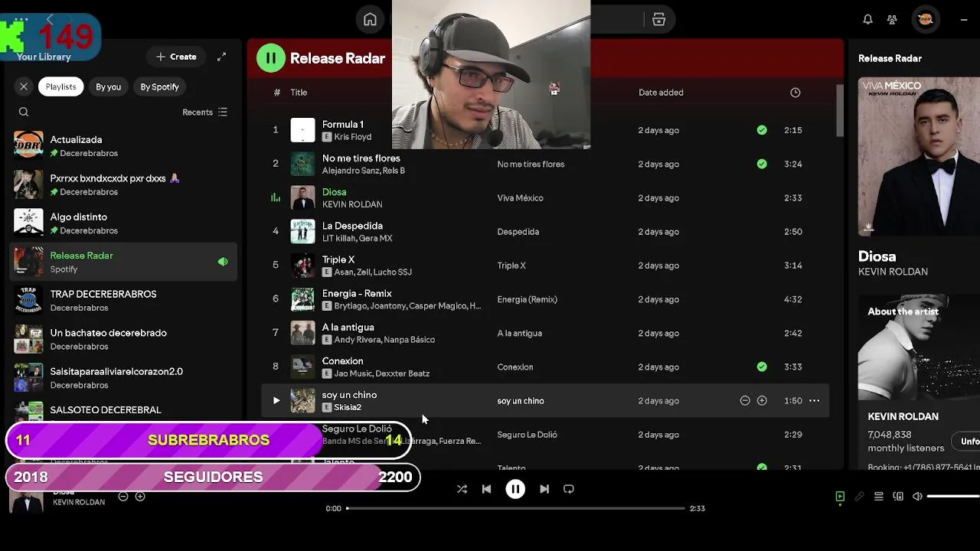The height and width of the screenshot is (551, 980).
Task: Skip to the previous track
Action: point(486,489)
